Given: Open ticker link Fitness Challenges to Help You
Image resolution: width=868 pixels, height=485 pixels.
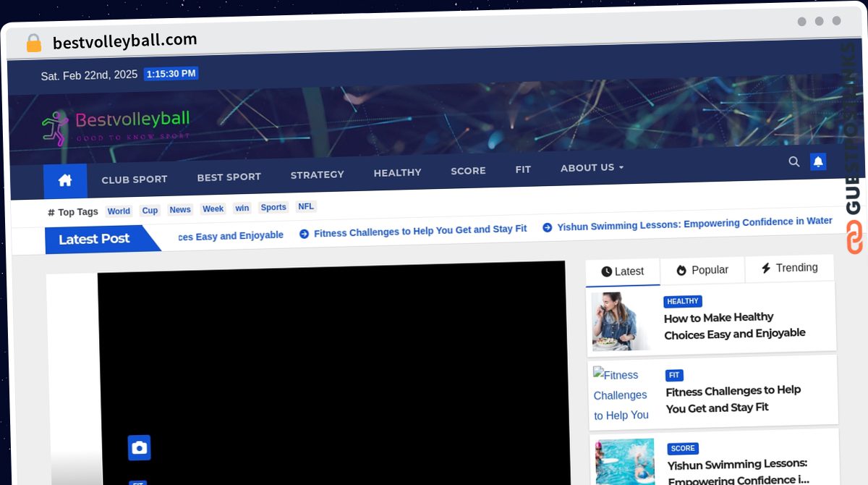Looking at the screenshot, I should [420, 230].
